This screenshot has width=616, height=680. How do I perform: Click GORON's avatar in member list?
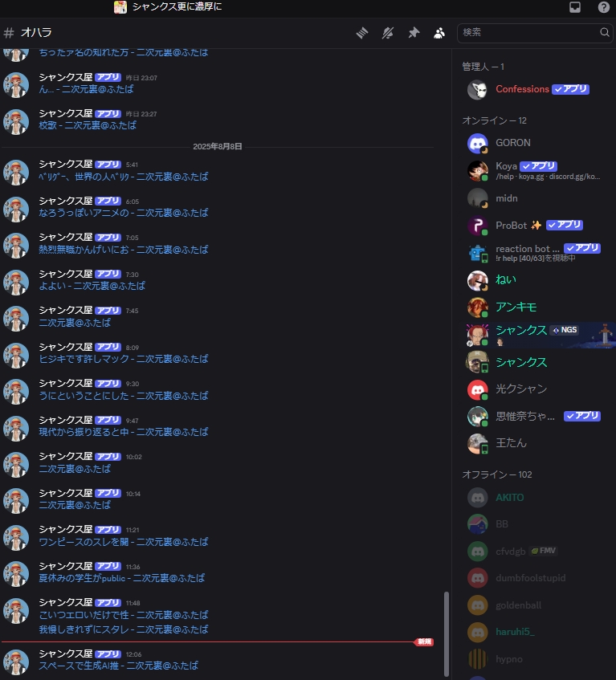[x=477, y=143]
